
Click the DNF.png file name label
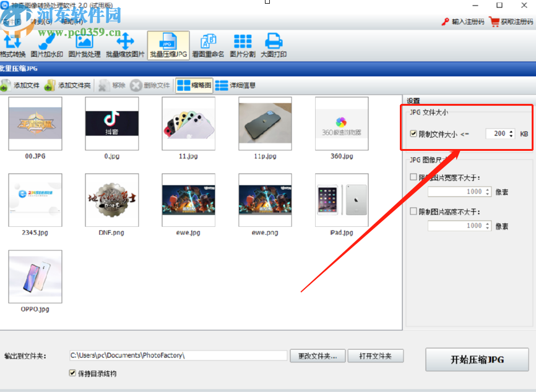click(x=111, y=232)
